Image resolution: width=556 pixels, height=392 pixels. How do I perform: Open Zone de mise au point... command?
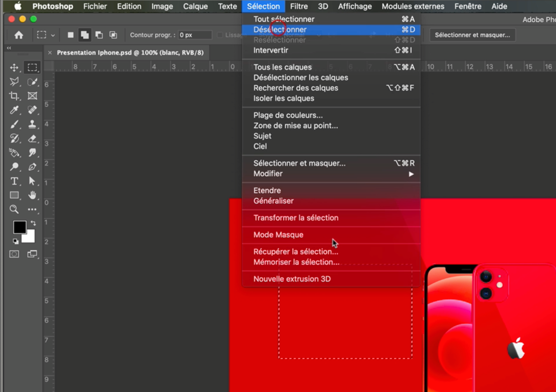tap(331, 126)
